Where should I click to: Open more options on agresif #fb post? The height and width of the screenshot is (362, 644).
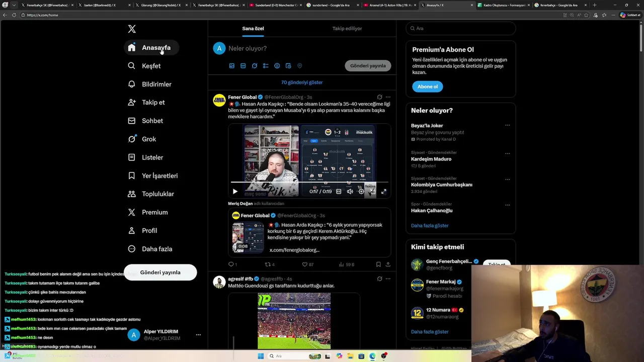388,279
